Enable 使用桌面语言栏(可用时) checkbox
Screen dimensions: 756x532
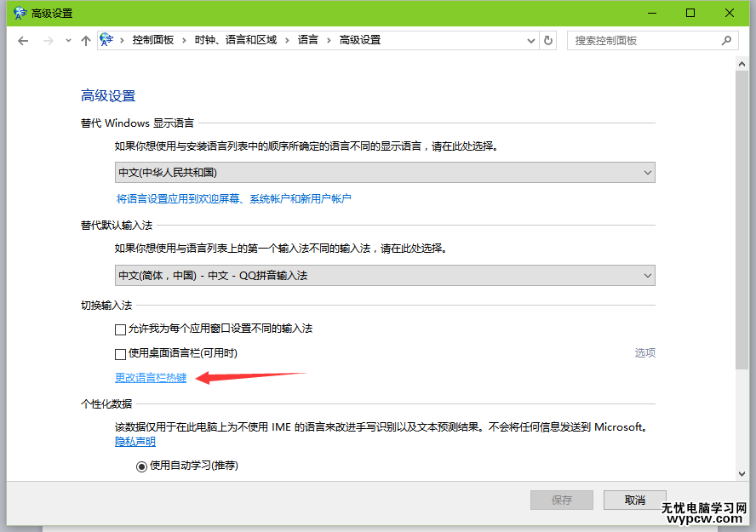click(121, 354)
